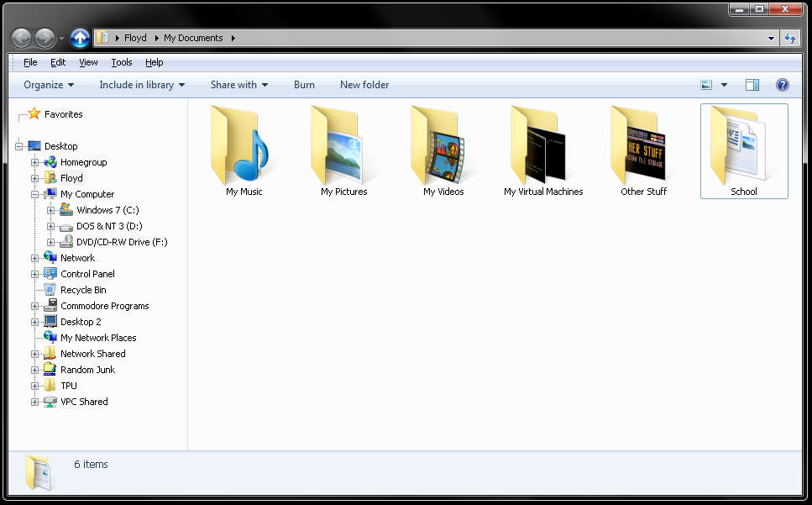The height and width of the screenshot is (505, 812).
Task: Open the My Pictures folder
Action: pyautogui.click(x=343, y=151)
